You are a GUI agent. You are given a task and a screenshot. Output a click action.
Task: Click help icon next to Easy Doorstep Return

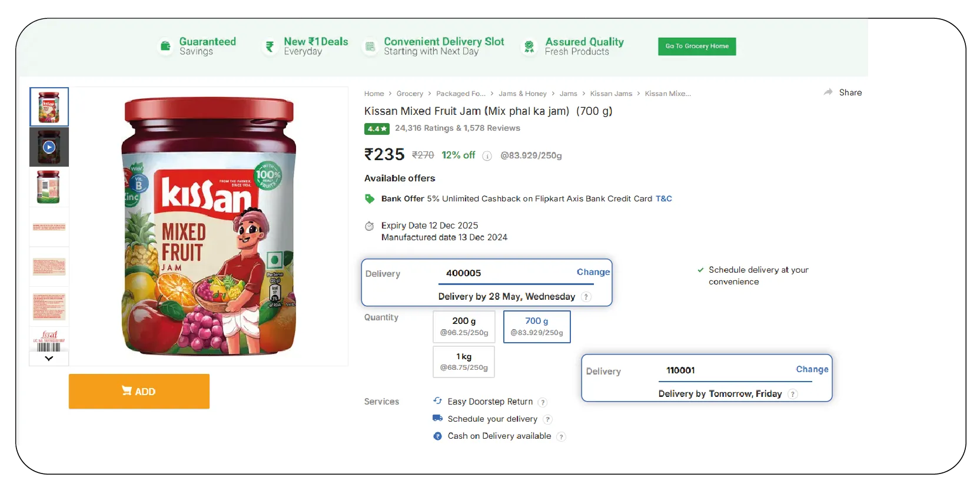(x=543, y=402)
